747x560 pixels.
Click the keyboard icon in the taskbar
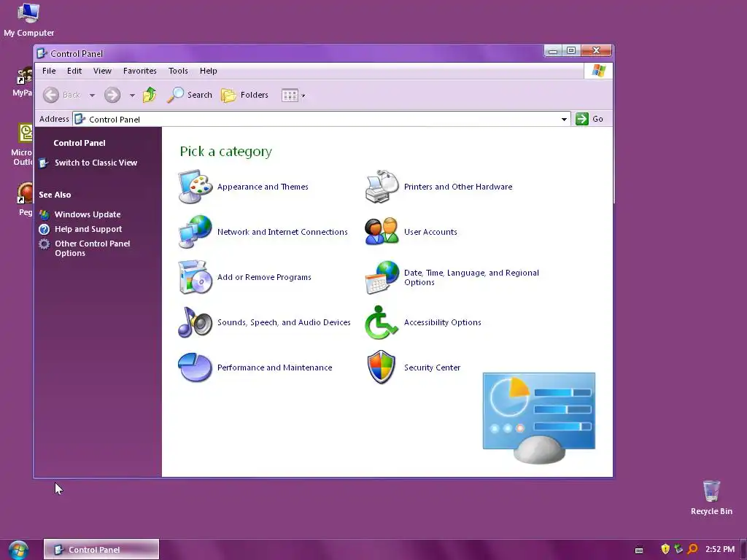(639, 550)
